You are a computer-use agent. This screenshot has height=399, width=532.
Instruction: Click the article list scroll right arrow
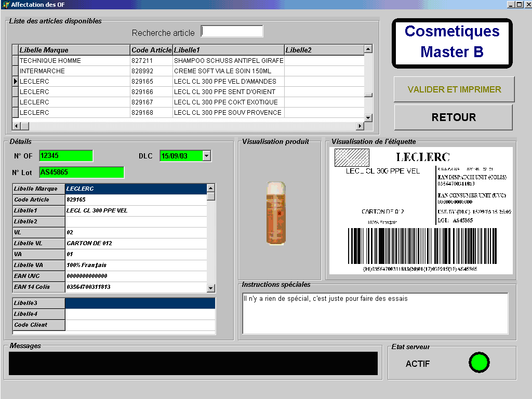[x=360, y=126]
